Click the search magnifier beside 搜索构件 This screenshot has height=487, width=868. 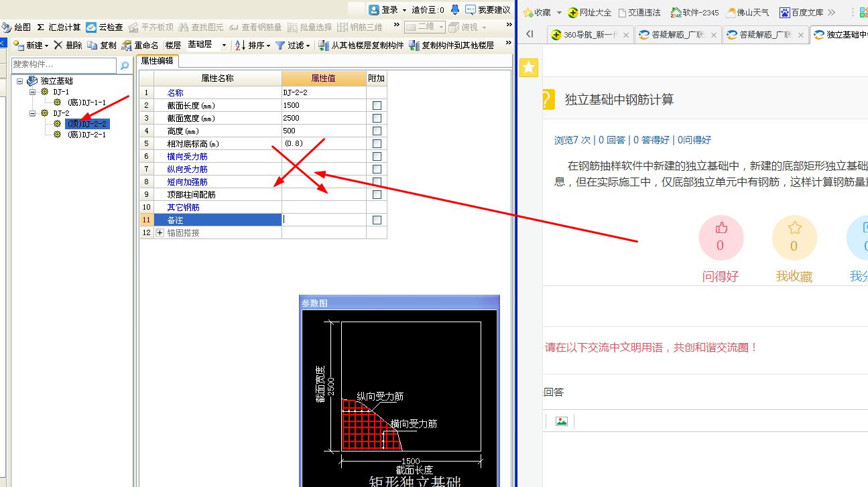click(x=124, y=65)
